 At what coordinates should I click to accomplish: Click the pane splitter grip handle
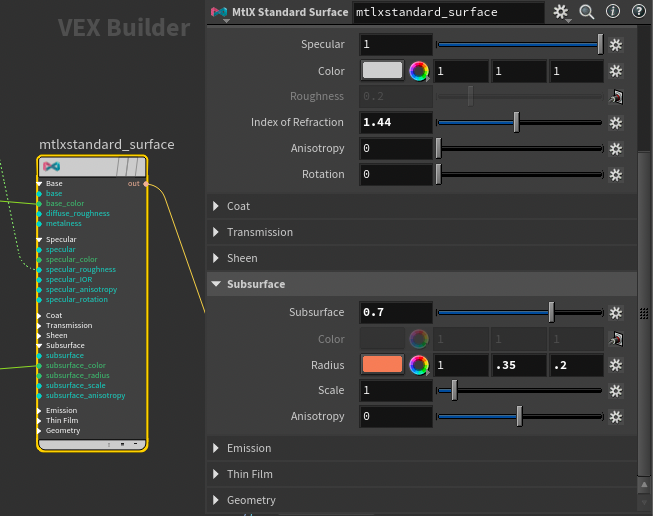tap(644, 313)
